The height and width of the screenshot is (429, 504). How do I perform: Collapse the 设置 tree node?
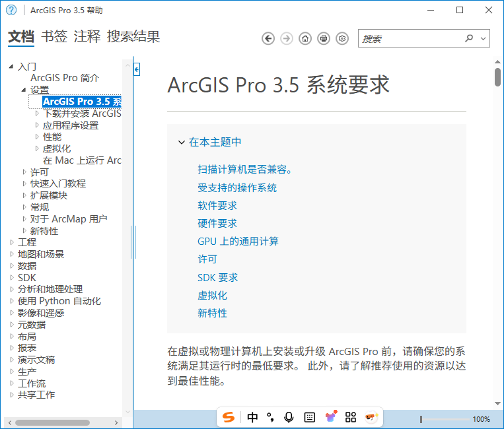[24, 90]
